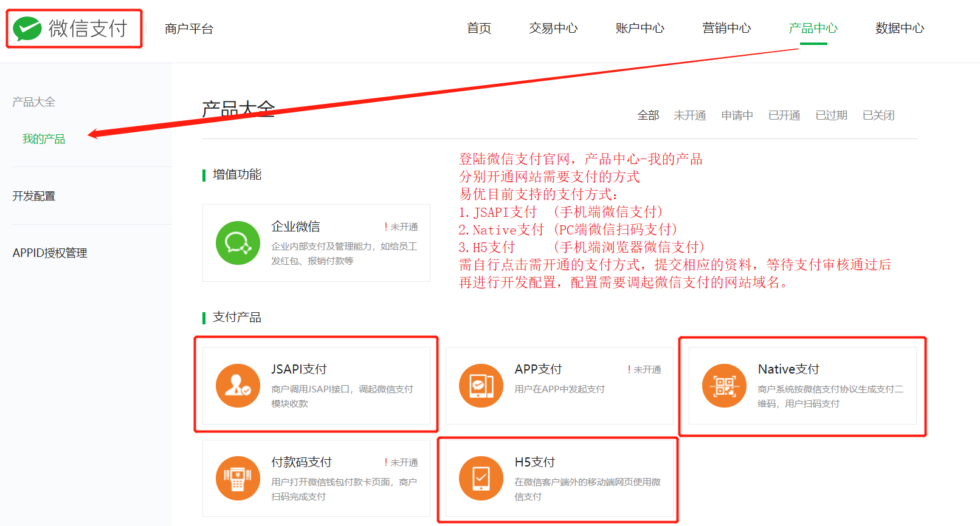Click the Native支付 QR code icon
The image size is (980, 526).
point(724,386)
